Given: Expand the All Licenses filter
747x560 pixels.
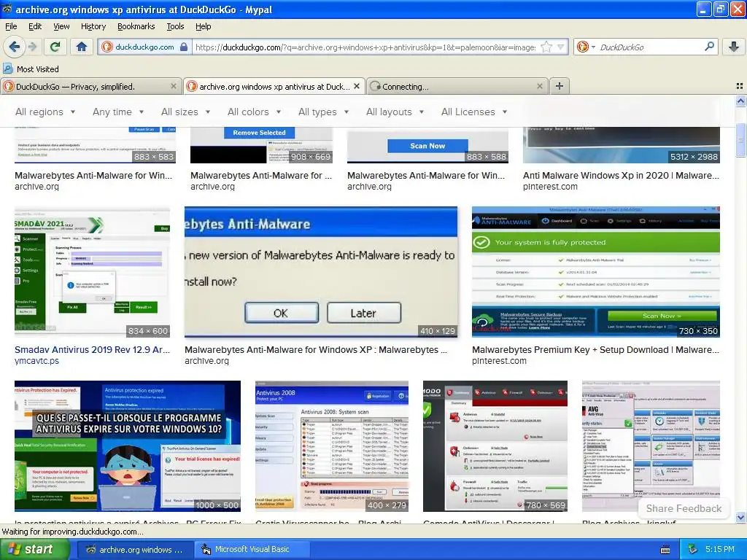Looking at the screenshot, I should click(474, 112).
